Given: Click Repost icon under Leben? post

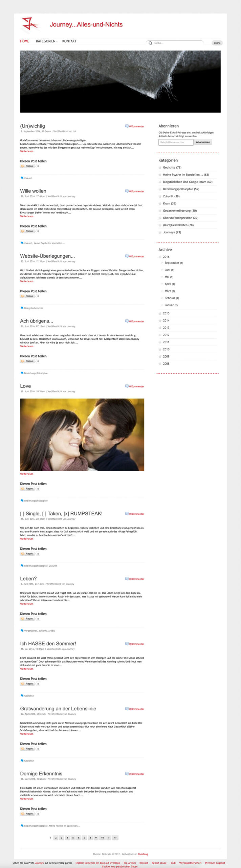Looking at the screenshot, I should 23,619.
